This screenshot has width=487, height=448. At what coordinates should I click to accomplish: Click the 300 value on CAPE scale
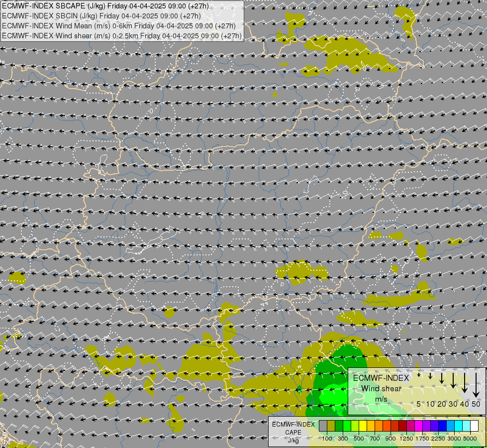(343, 439)
